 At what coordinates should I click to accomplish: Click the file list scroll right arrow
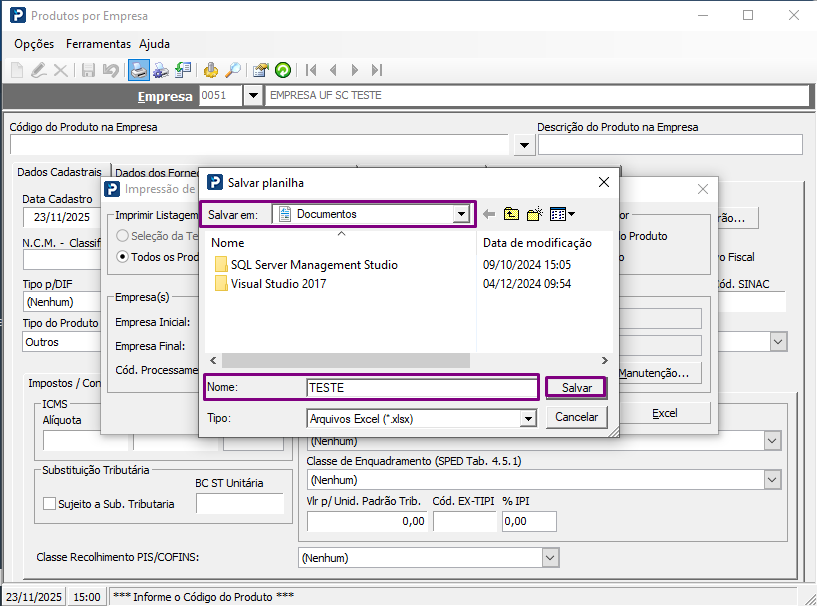point(604,361)
